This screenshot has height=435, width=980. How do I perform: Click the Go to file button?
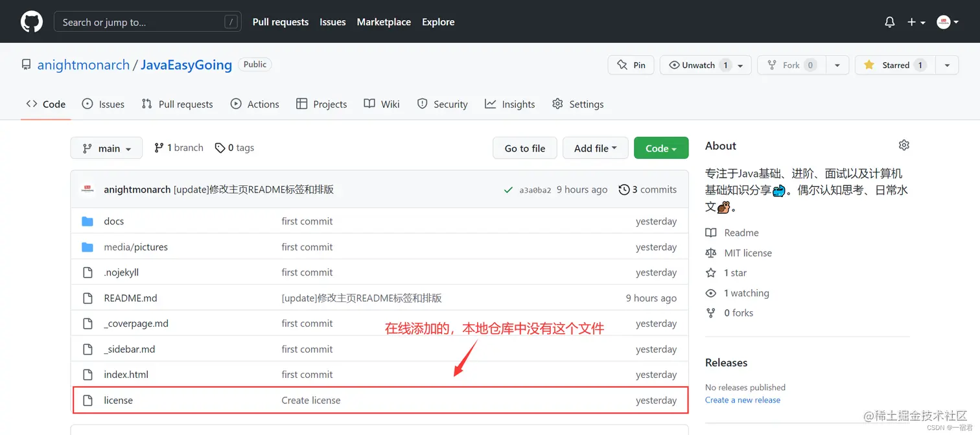pos(525,148)
